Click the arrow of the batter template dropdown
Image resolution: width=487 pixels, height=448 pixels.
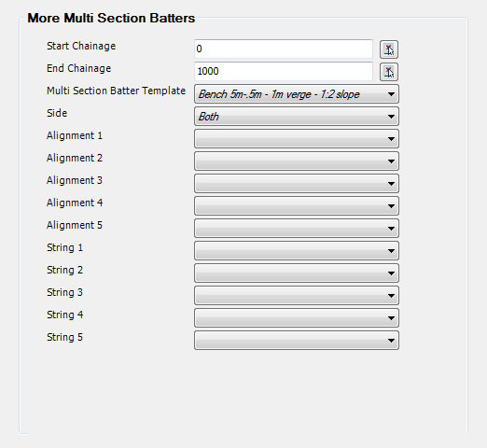[391, 94]
